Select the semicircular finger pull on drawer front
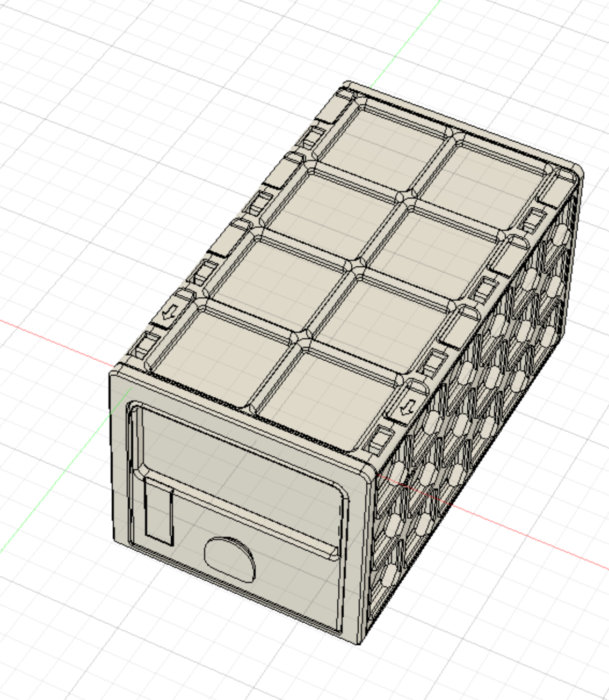Image resolution: width=609 pixels, height=700 pixels. point(229,559)
